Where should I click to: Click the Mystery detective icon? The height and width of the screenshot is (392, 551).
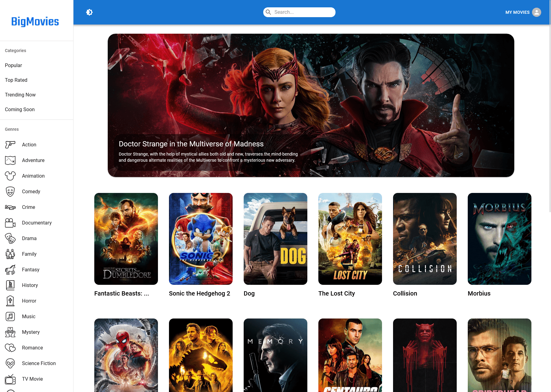[x=10, y=332]
